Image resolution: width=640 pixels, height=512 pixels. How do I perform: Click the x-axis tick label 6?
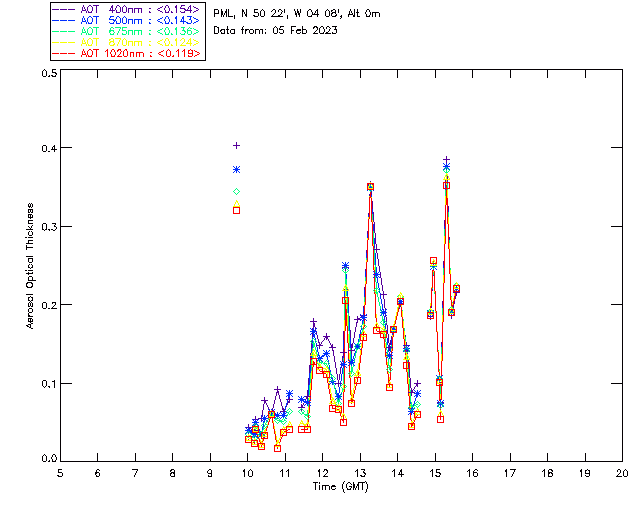(98, 473)
